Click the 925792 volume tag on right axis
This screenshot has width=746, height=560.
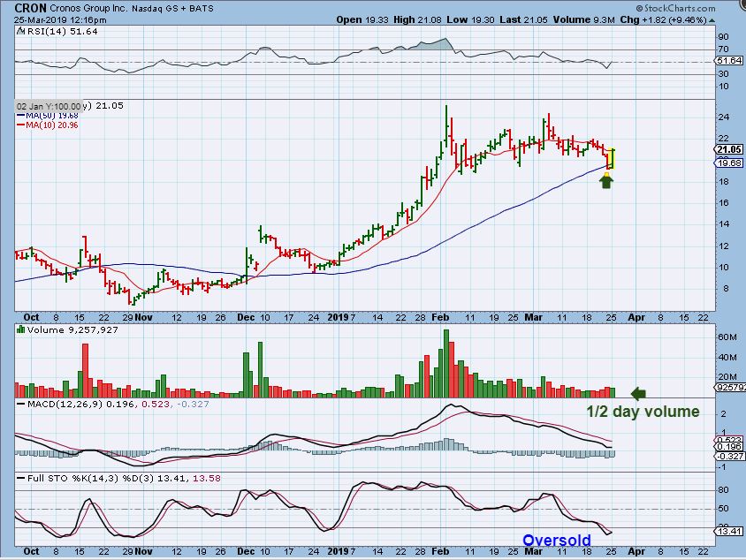pyautogui.click(x=731, y=388)
